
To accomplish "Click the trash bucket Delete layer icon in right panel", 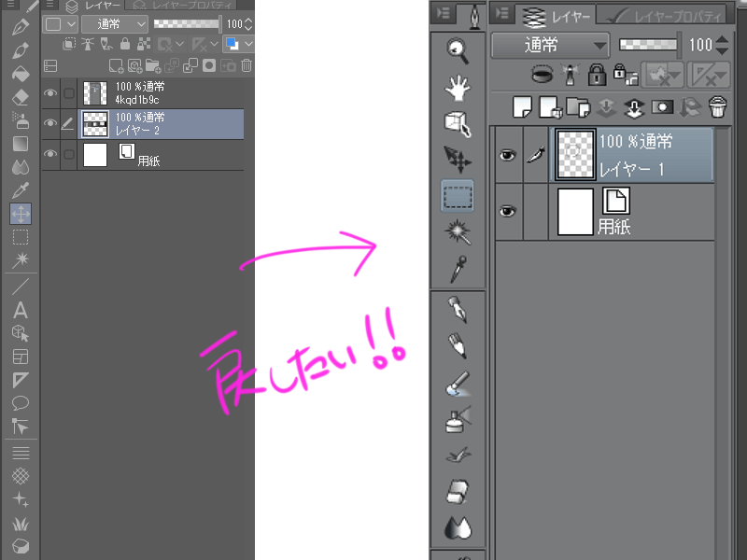I will pyautogui.click(x=717, y=107).
